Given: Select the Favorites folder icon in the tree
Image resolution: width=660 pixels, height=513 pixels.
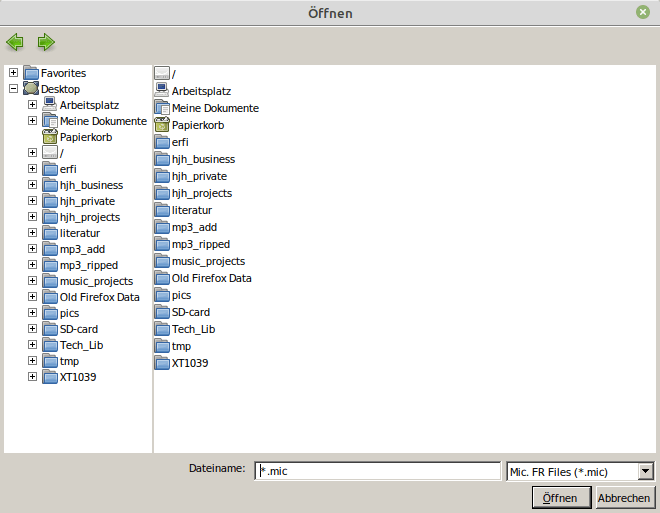Looking at the screenshot, I should pos(31,73).
